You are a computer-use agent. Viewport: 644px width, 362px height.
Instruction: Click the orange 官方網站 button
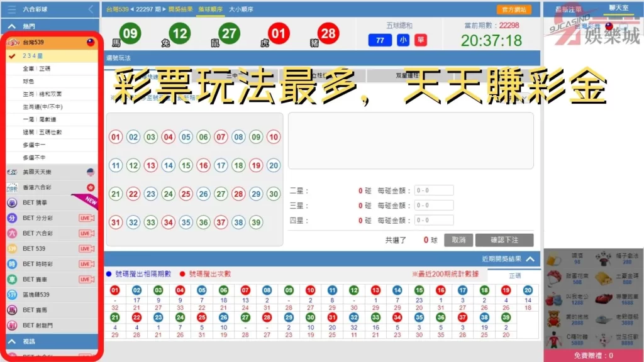click(513, 9)
